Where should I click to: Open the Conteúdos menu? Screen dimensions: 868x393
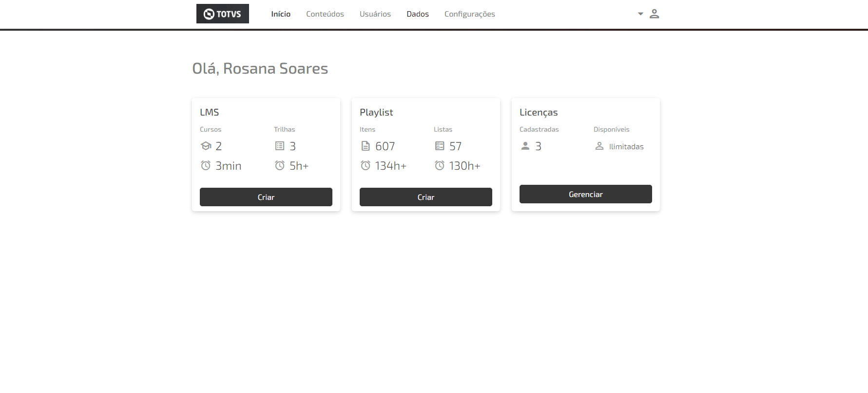[x=325, y=14]
